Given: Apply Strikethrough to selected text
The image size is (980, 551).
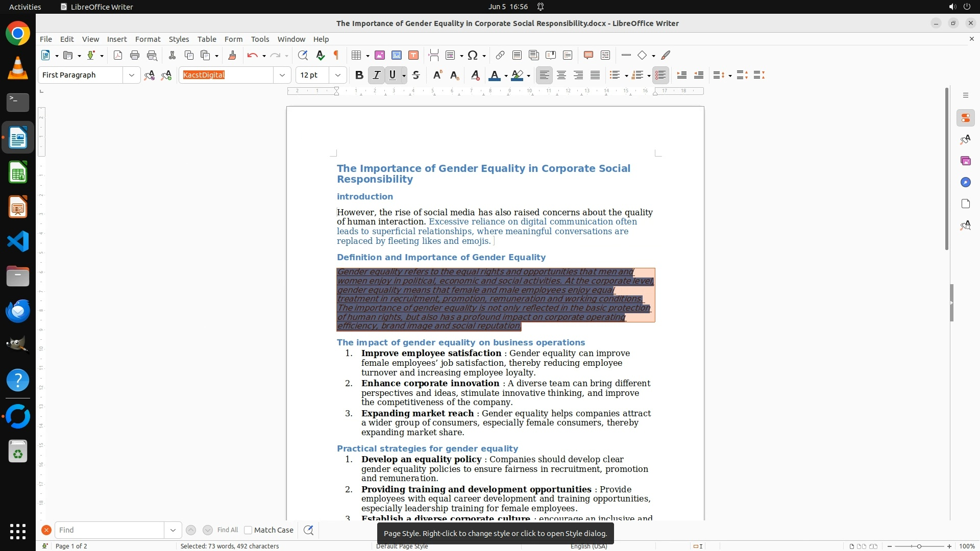Looking at the screenshot, I should click(416, 76).
